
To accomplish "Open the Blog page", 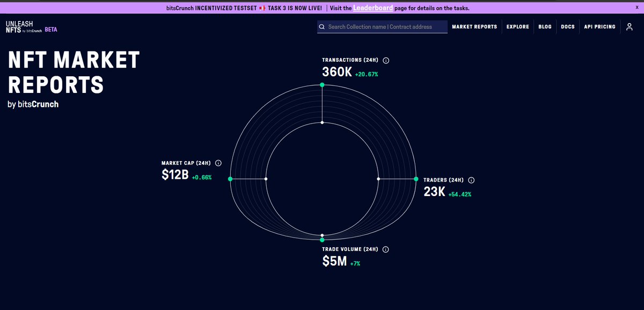I will coord(545,27).
